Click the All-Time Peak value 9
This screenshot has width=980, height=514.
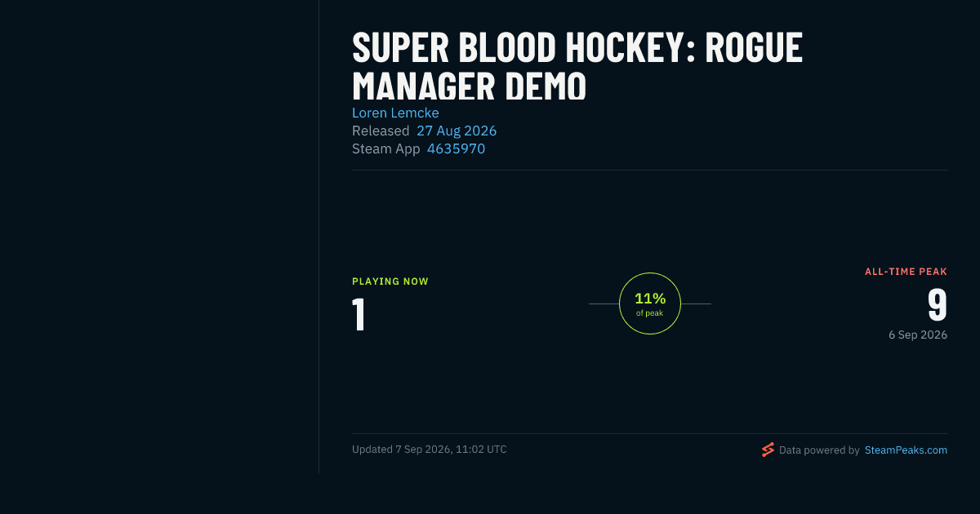(938, 305)
